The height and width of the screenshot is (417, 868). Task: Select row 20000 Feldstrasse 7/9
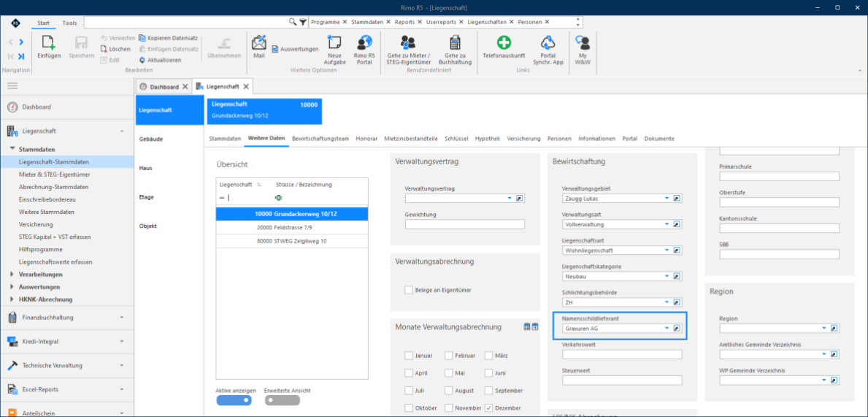[x=292, y=228]
